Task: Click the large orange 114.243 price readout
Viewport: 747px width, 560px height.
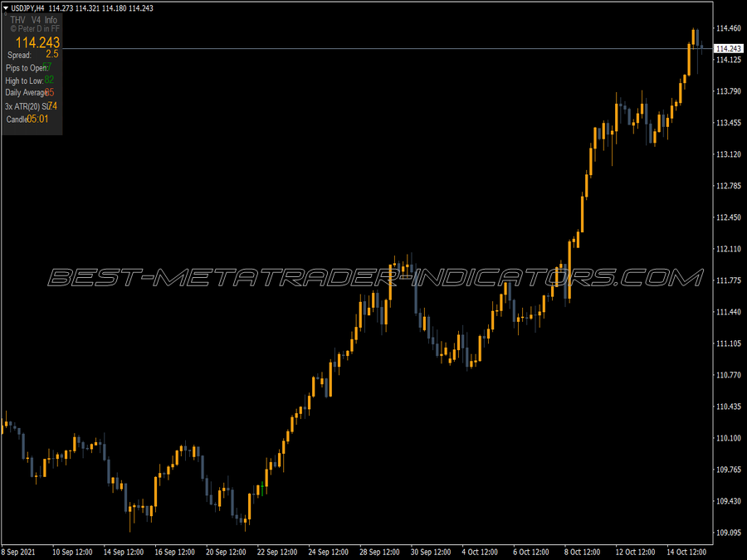Action: (37, 42)
